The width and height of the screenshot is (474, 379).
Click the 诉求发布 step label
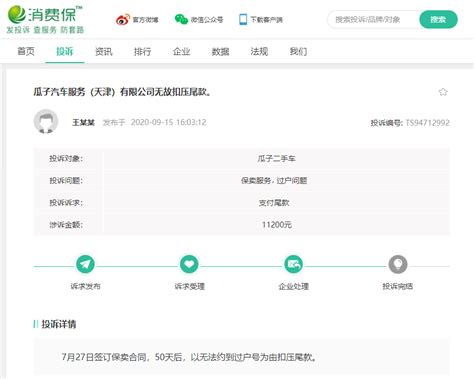(85, 286)
